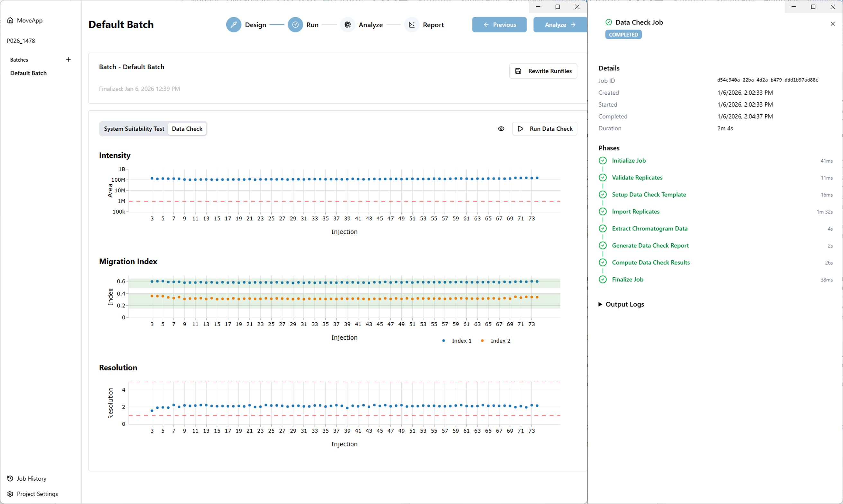The width and height of the screenshot is (843, 504).
Task: Toggle the chart preview eye icon
Action: tap(501, 128)
